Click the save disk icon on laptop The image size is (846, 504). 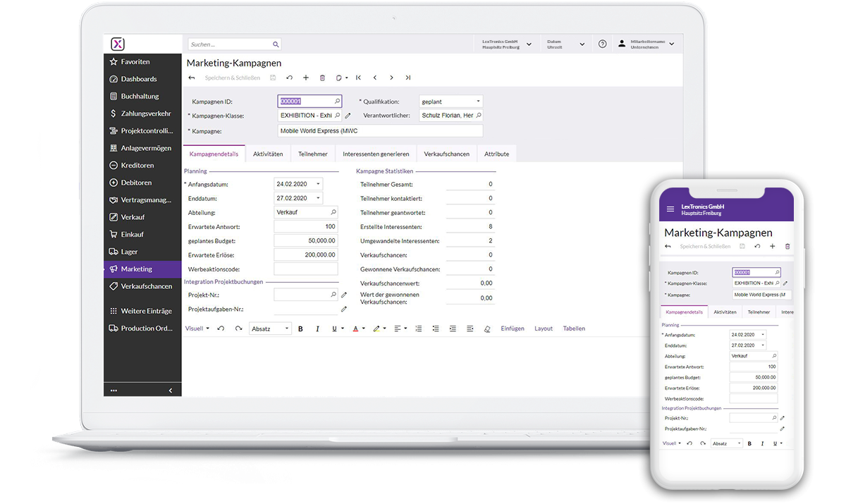pyautogui.click(x=273, y=78)
